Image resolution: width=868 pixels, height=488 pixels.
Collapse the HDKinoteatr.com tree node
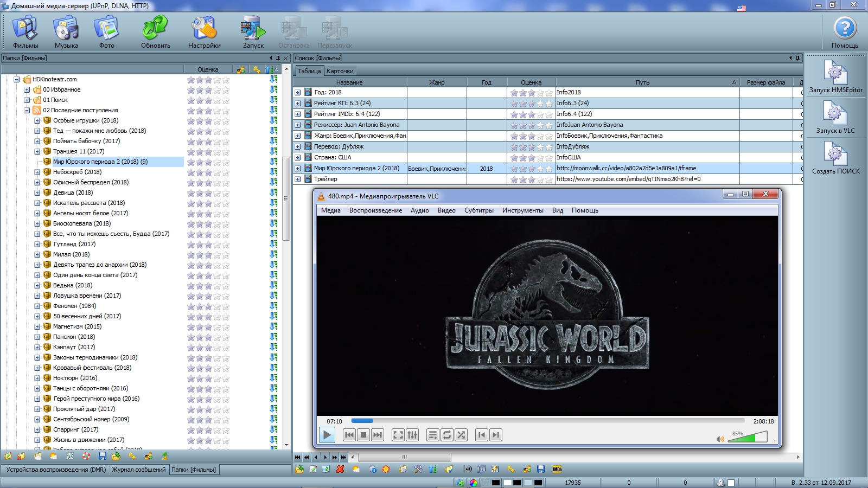coord(17,79)
